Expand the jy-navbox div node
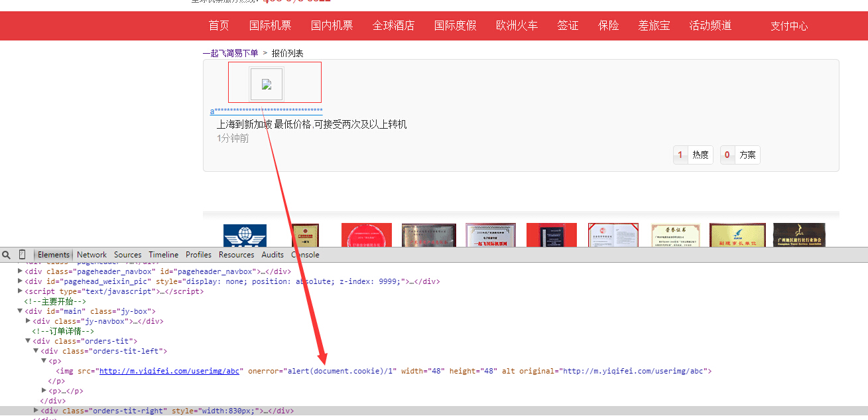 pos(28,321)
